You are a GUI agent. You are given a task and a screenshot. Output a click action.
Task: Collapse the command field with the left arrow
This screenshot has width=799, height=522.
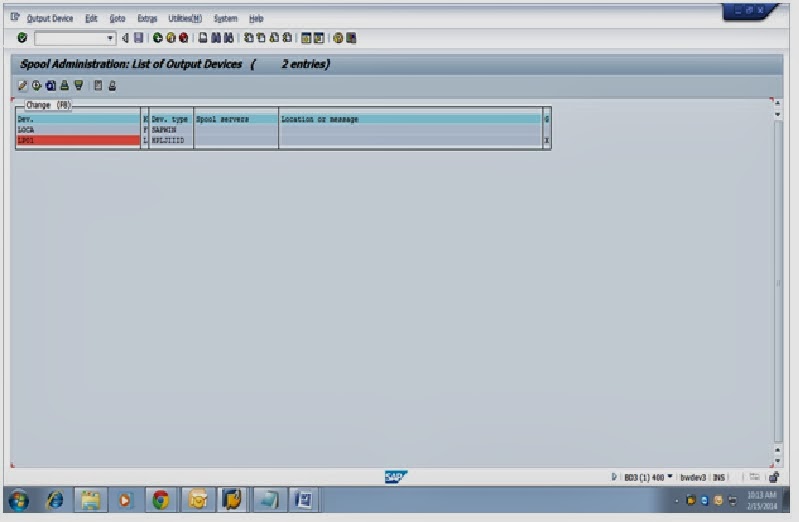coord(125,38)
